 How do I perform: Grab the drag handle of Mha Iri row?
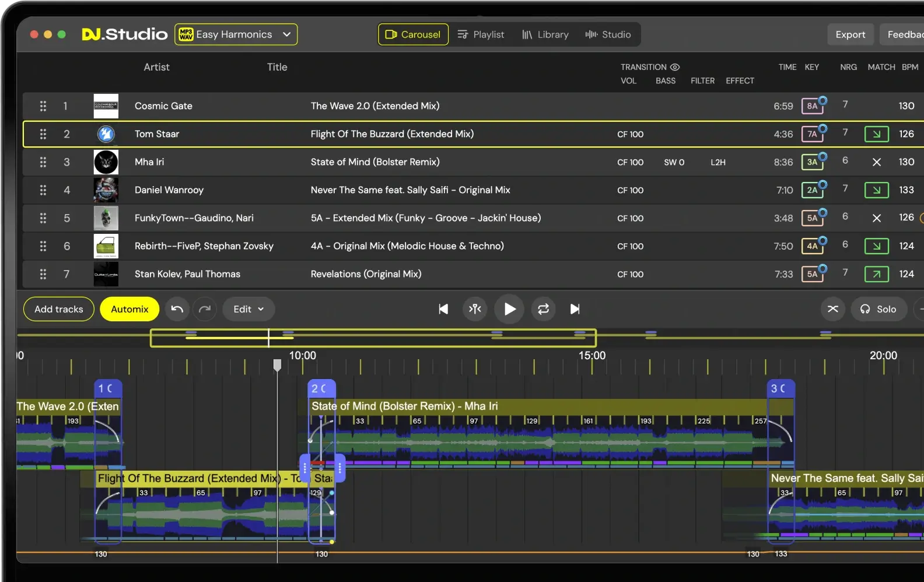pos(43,162)
